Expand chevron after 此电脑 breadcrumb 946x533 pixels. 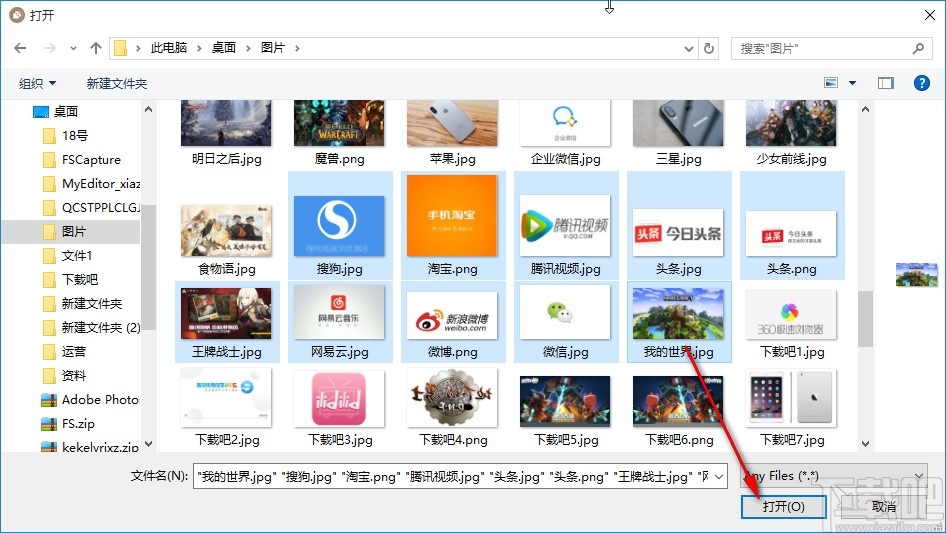199,48
